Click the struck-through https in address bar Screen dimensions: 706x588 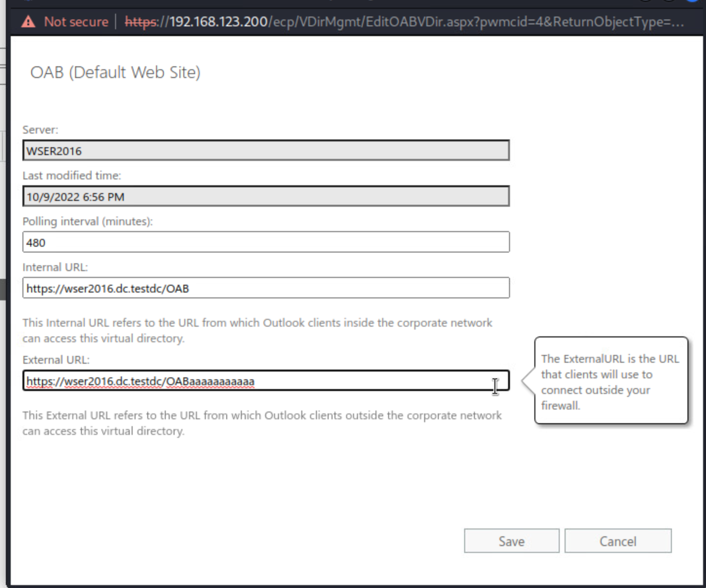pos(141,22)
